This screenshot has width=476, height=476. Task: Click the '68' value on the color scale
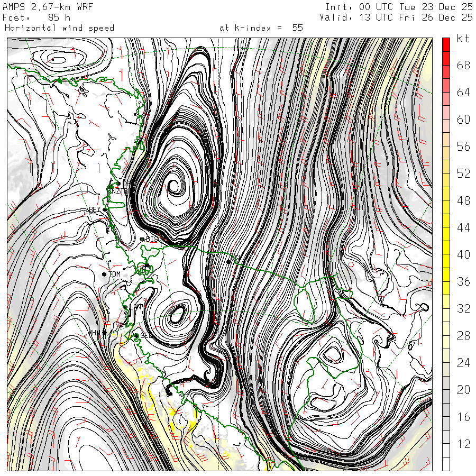click(x=463, y=65)
